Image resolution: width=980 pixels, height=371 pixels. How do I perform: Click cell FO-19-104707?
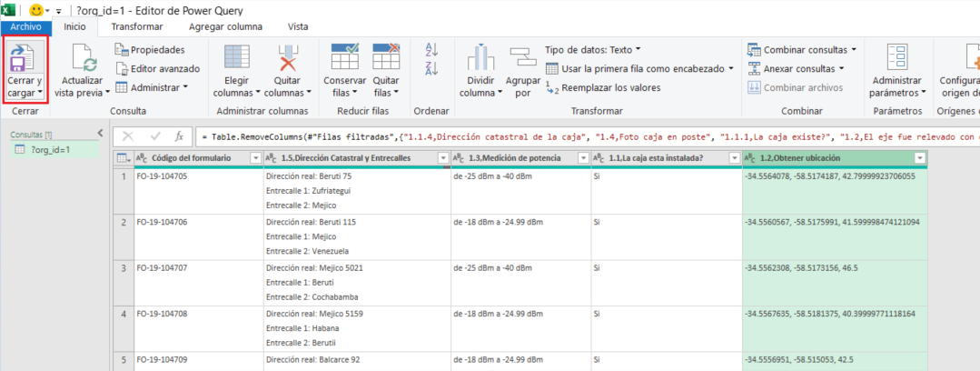click(197, 283)
